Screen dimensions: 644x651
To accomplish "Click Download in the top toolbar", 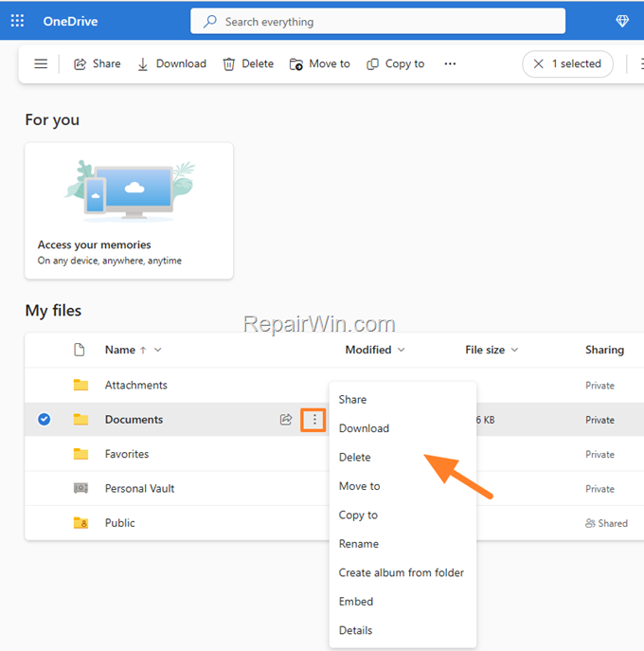I will tap(171, 63).
